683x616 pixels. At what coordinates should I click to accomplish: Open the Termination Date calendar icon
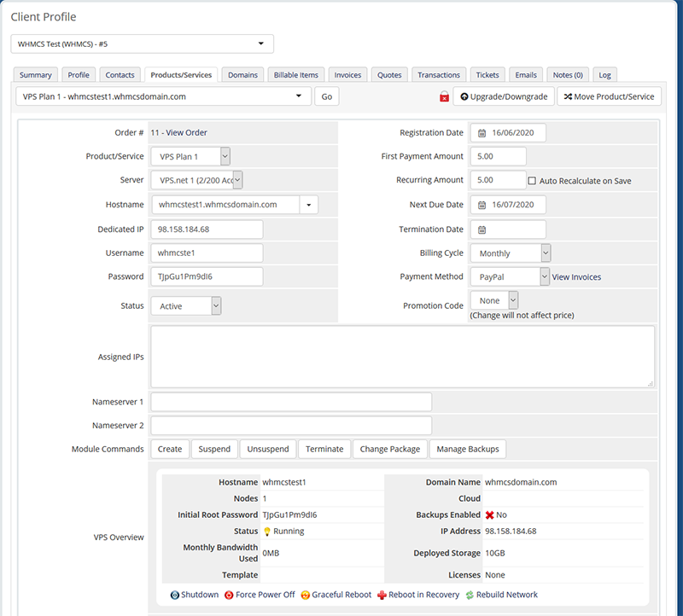point(482,230)
